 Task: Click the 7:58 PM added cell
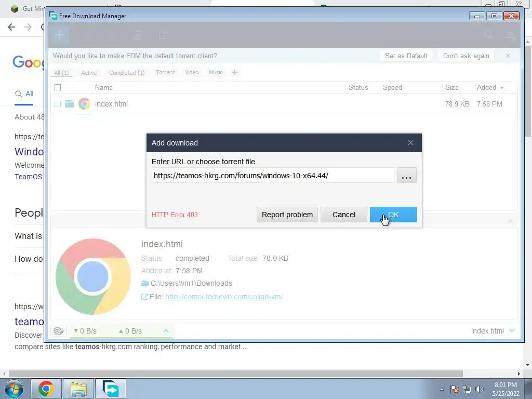point(489,104)
